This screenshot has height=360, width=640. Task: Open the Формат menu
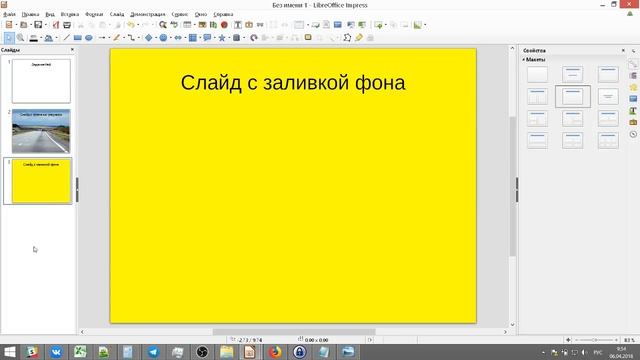pyautogui.click(x=94, y=14)
